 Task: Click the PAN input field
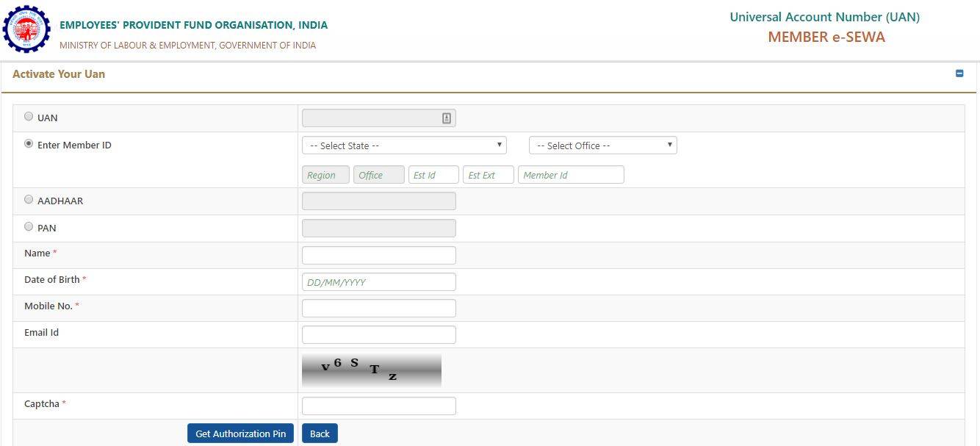tap(379, 229)
